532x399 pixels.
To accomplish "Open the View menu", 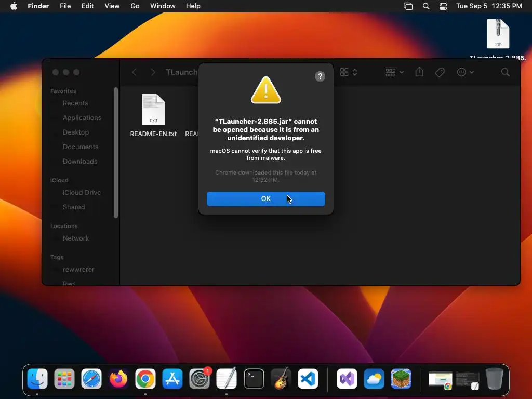I will pos(112,6).
